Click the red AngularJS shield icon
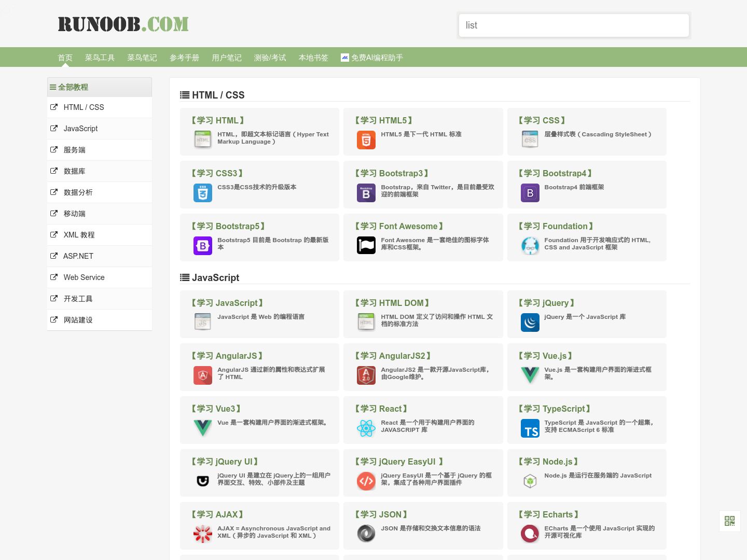Image resolution: width=747 pixels, height=560 pixels. point(203,375)
